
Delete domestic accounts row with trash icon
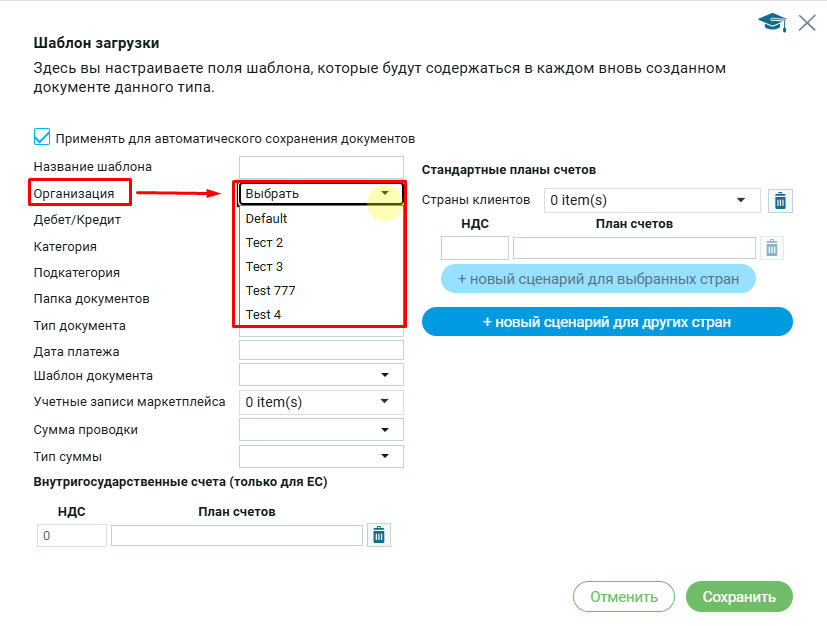pos(378,536)
